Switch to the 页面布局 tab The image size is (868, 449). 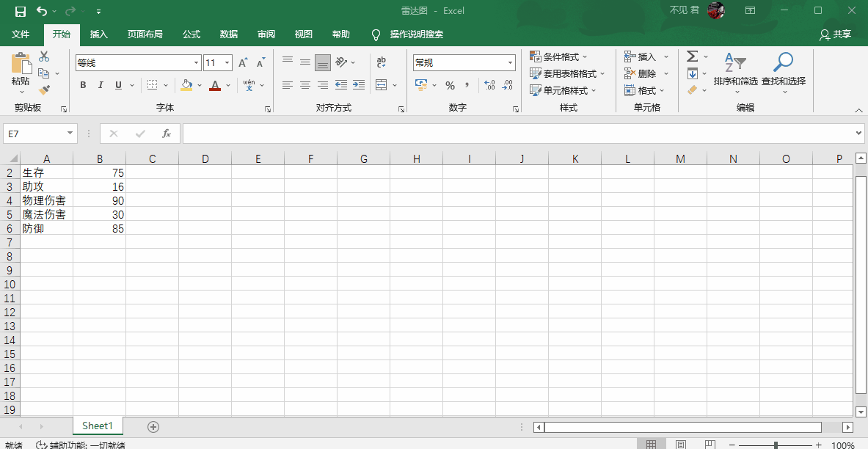(x=145, y=34)
